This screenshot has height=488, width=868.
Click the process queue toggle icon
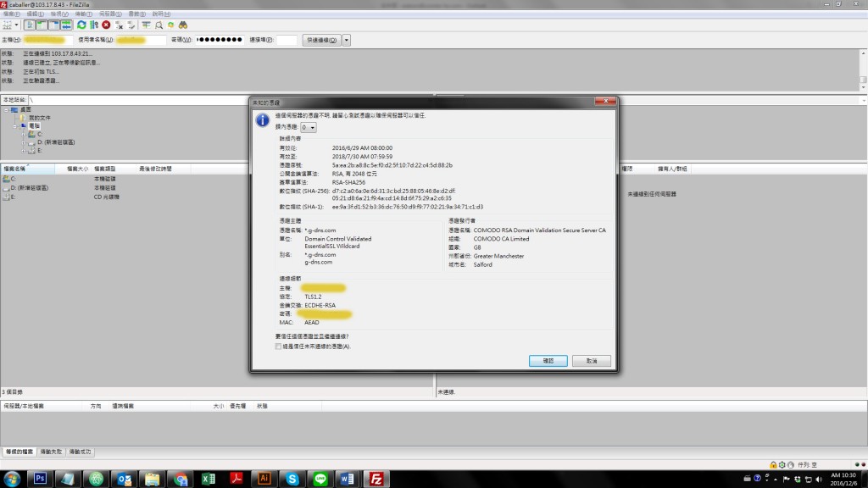click(x=94, y=25)
